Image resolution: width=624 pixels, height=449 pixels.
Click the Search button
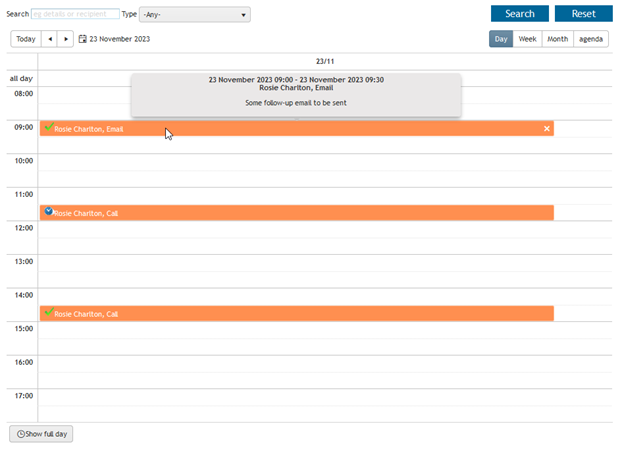pyautogui.click(x=520, y=14)
